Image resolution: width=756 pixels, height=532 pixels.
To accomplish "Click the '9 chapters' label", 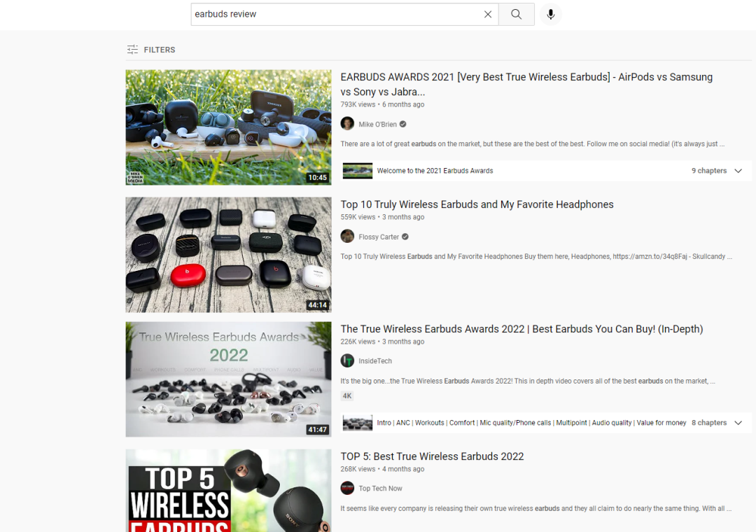I will click(x=708, y=171).
